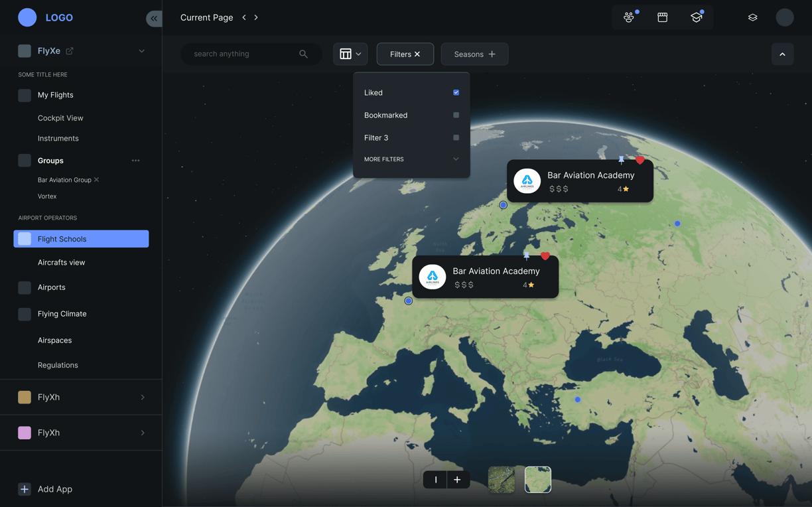Screen dimensions: 812x507
Task: Toggle the Groups square icon
Action: (25, 161)
